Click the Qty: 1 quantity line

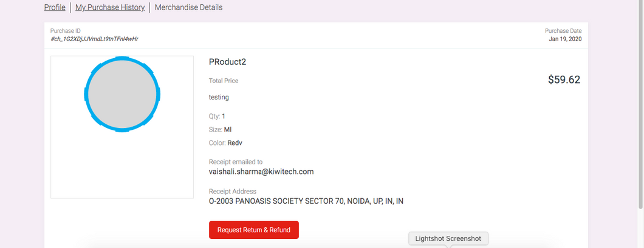tap(217, 116)
